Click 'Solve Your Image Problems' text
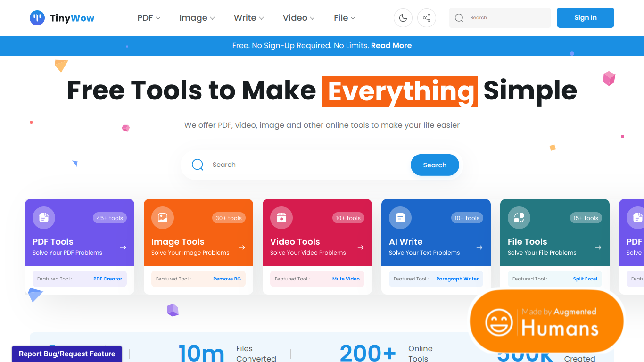 (x=190, y=253)
